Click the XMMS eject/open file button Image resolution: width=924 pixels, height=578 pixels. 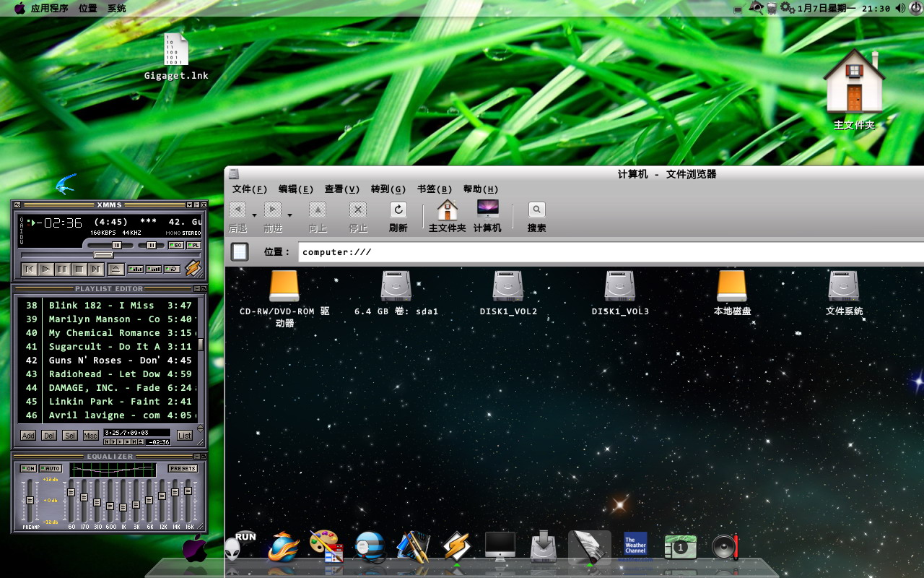click(115, 269)
